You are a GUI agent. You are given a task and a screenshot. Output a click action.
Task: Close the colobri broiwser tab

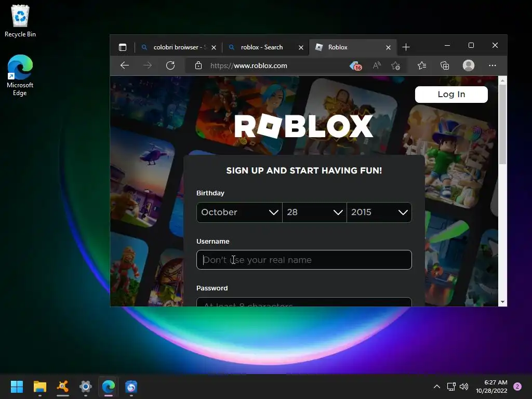pos(214,47)
